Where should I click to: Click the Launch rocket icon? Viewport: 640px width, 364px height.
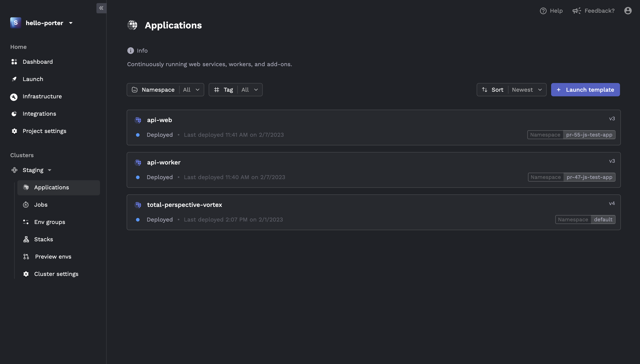coord(14,79)
